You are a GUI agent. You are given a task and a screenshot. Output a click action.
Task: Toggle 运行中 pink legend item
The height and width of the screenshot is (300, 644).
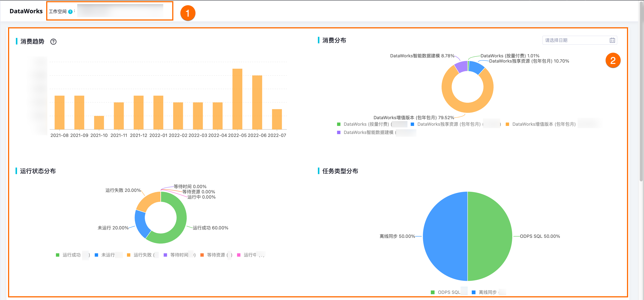pos(251,255)
